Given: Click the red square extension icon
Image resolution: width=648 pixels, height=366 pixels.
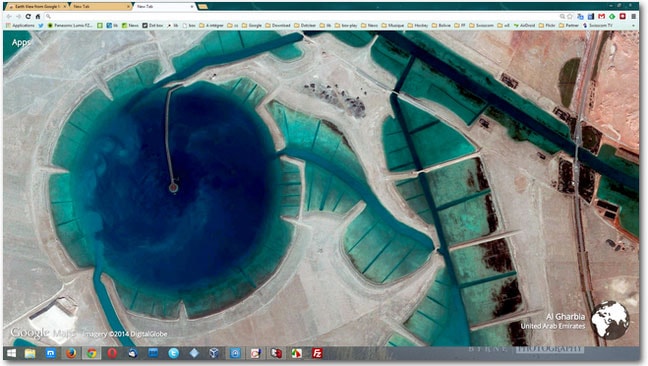Looking at the screenshot, I should [622, 17].
